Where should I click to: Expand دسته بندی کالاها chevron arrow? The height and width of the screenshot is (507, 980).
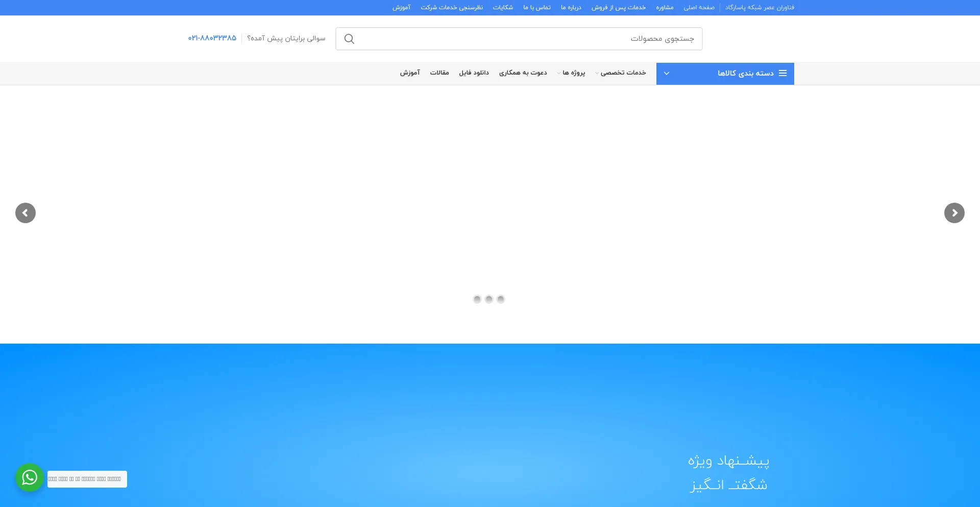tap(666, 74)
